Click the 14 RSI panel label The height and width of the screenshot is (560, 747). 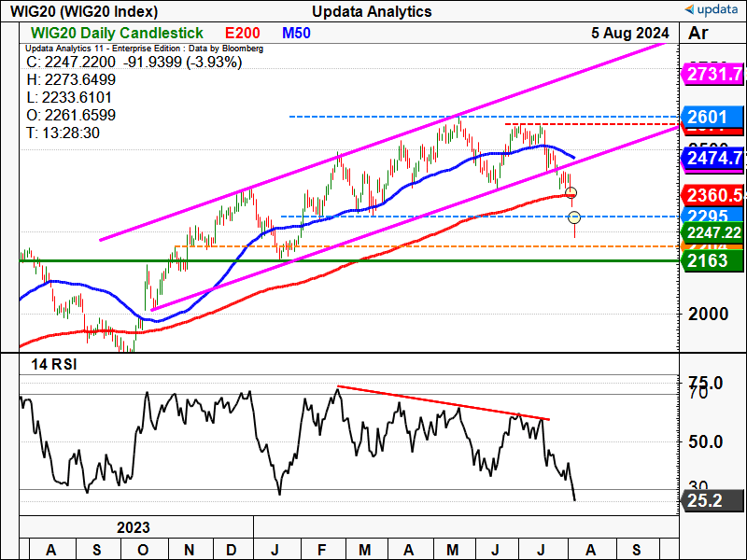coord(54,365)
